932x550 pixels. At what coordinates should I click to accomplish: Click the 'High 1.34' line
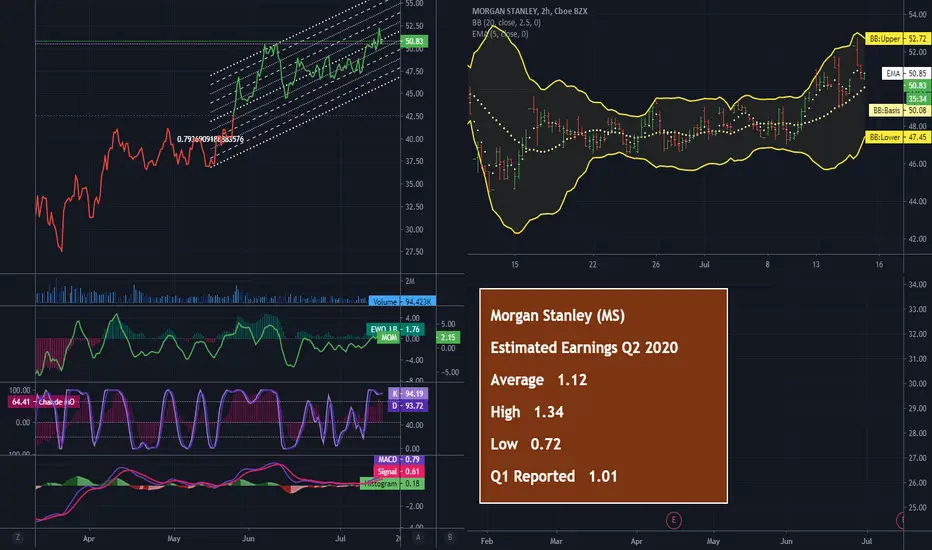(x=527, y=412)
